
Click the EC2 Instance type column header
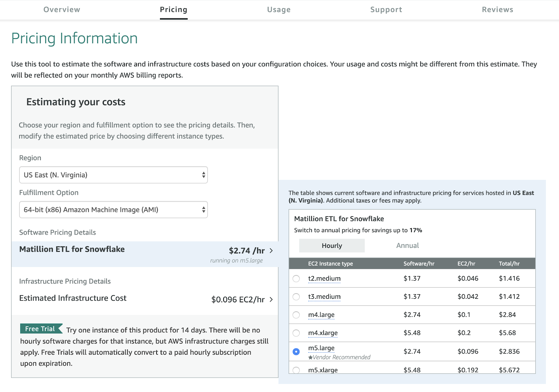click(331, 264)
